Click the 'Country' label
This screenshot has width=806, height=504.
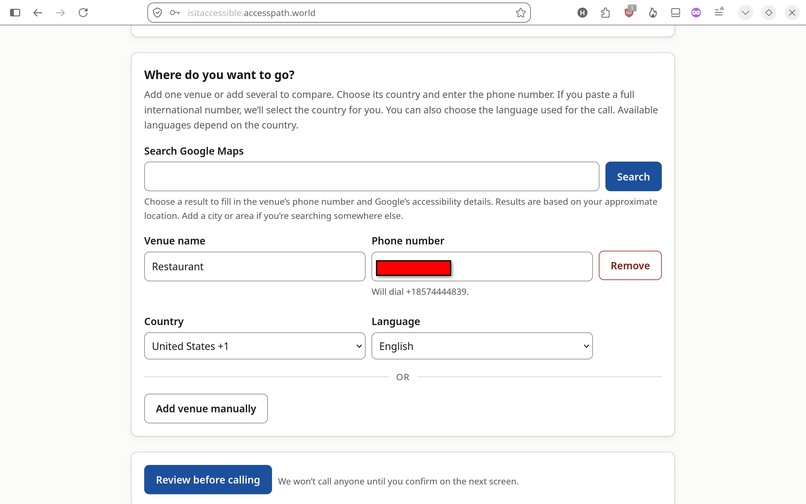[x=163, y=321]
